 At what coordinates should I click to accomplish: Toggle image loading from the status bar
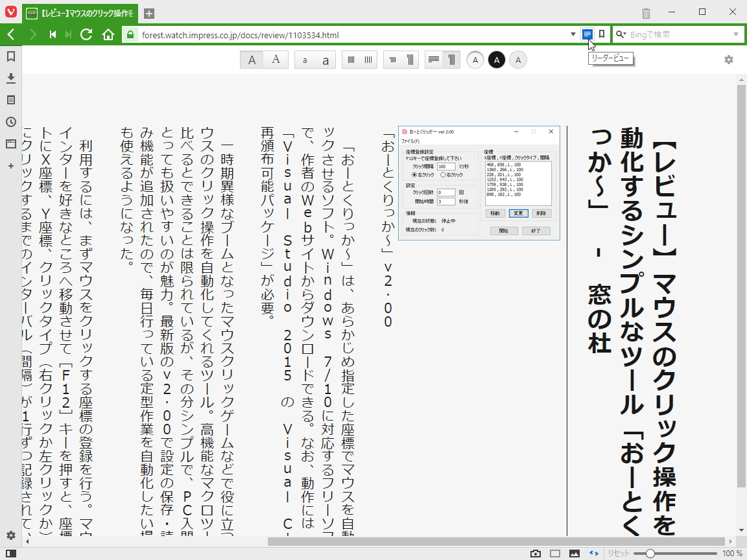pyautogui.click(x=575, y=554)
